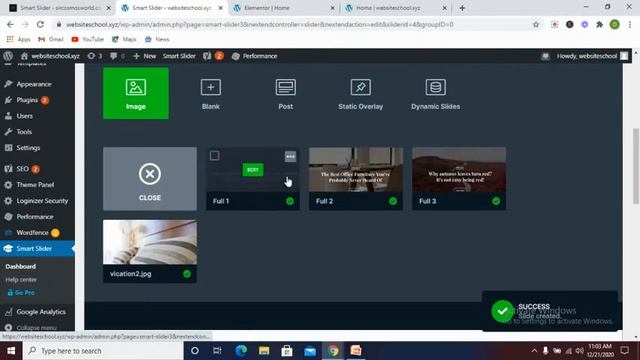Toggle published status of Full 2
Image resolution: width=640 pixels, height=360 pixels.
393,201
